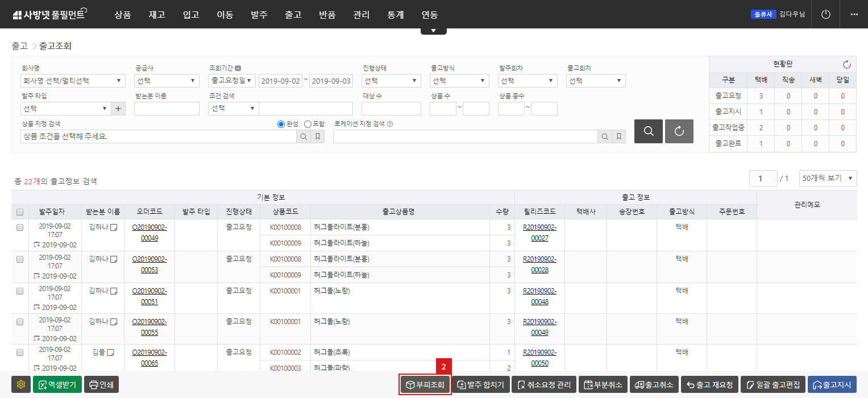Click the power logout icon
Viewport: 868px width, 398px height.
click(826, 14)
